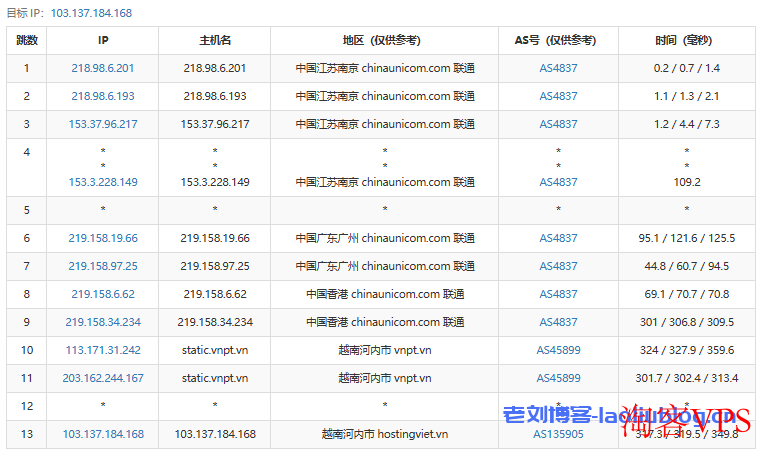Open IP link 218.98.6.201 in hop 1
Screen dimensions: 762x453
103,68
